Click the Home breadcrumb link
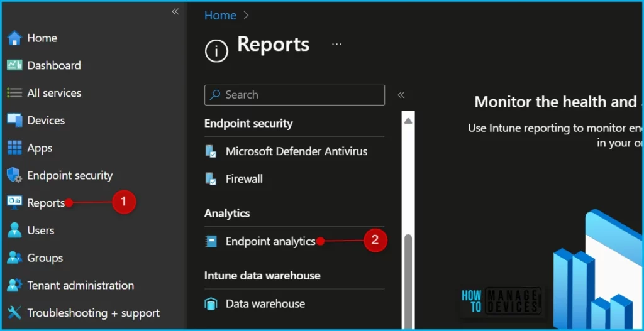Screen dimensions: 644x331 click(220, 16)
